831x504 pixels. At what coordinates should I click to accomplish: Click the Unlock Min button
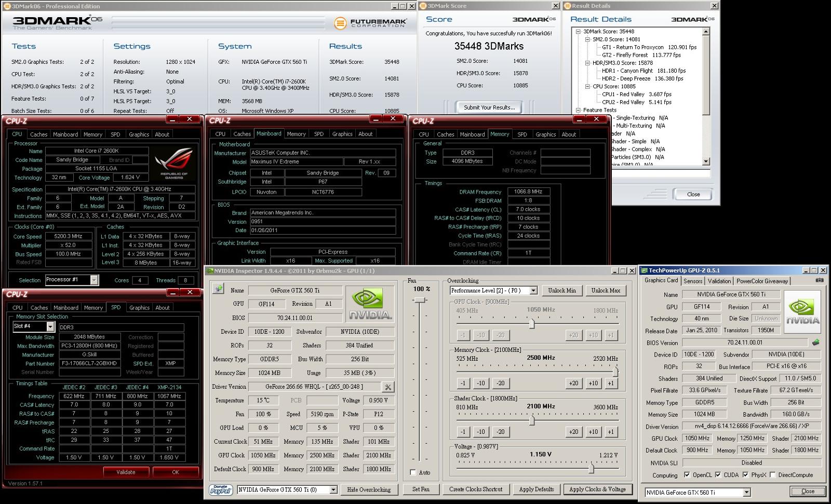pos(562,291)
